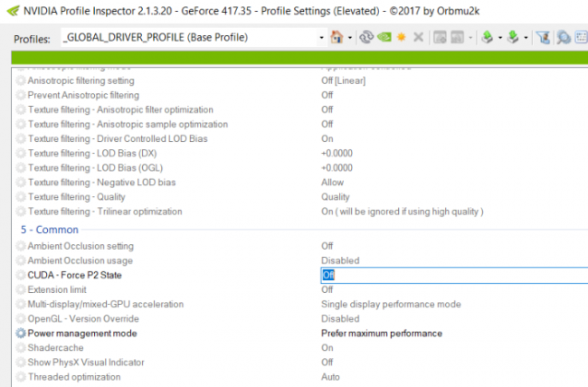Open the export profiles dropdown arrow
This screenshot has width=588, height=387.
(500, 37)
